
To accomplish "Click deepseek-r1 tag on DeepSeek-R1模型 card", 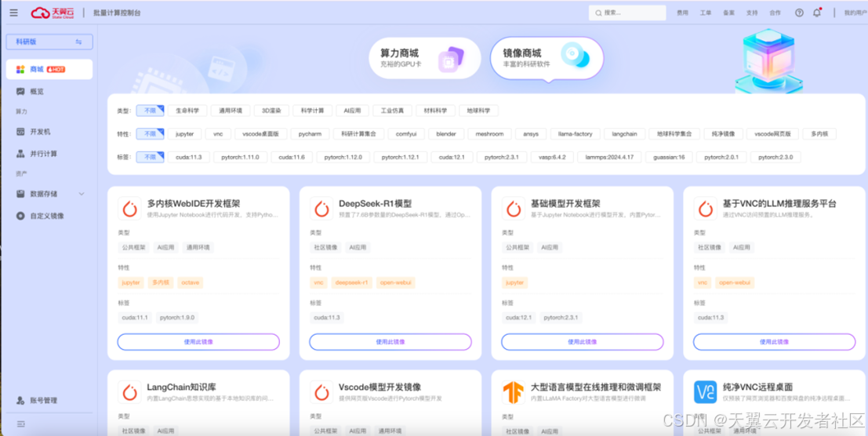I will pyautogui.click(x=351, y=283).
